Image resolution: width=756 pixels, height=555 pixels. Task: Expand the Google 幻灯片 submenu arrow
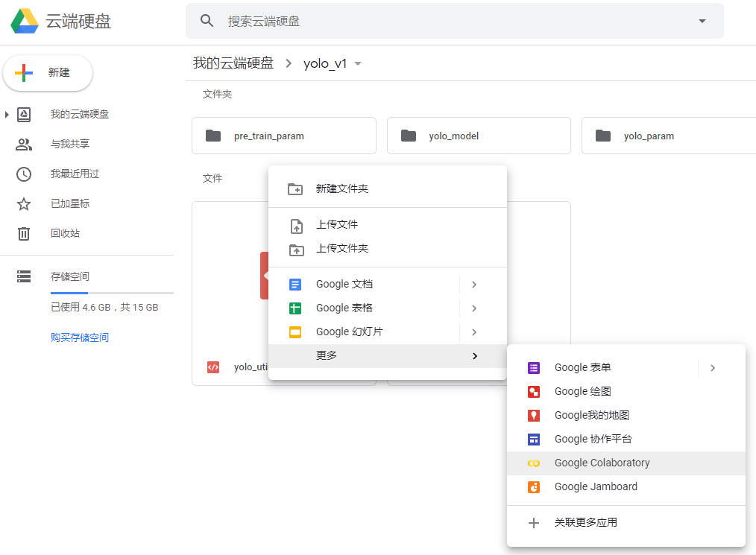474,332
